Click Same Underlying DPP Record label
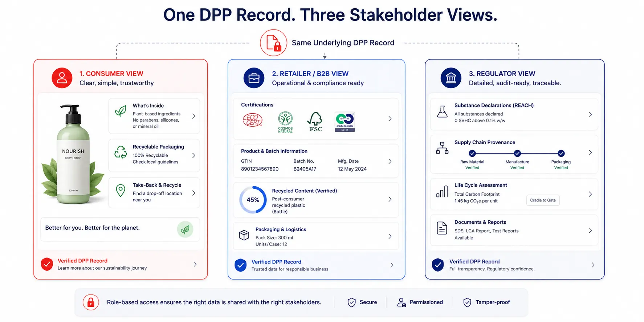Viewport: 644px width, 322px height. pos(343,43)
